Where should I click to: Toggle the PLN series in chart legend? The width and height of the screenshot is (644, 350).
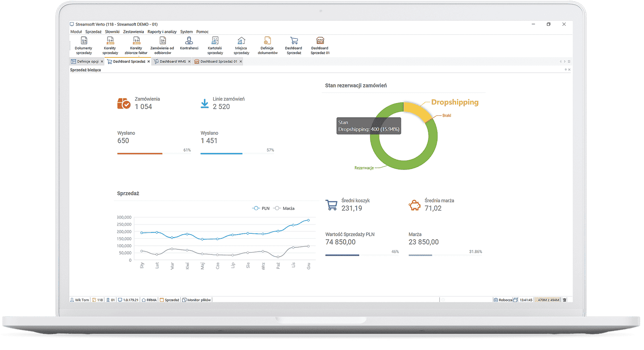click(261, 208)
